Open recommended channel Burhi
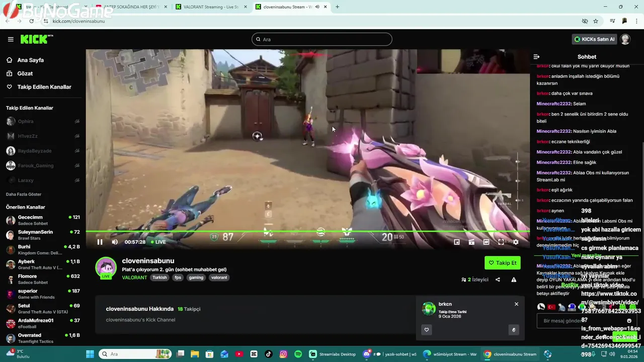This screenshot has width=644, height=362. pos(43,250)
